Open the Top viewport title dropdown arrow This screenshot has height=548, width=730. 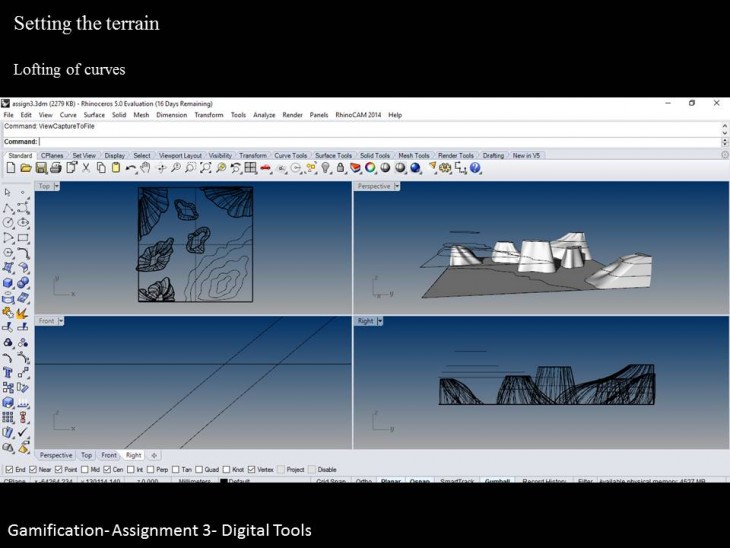(57, 186)
